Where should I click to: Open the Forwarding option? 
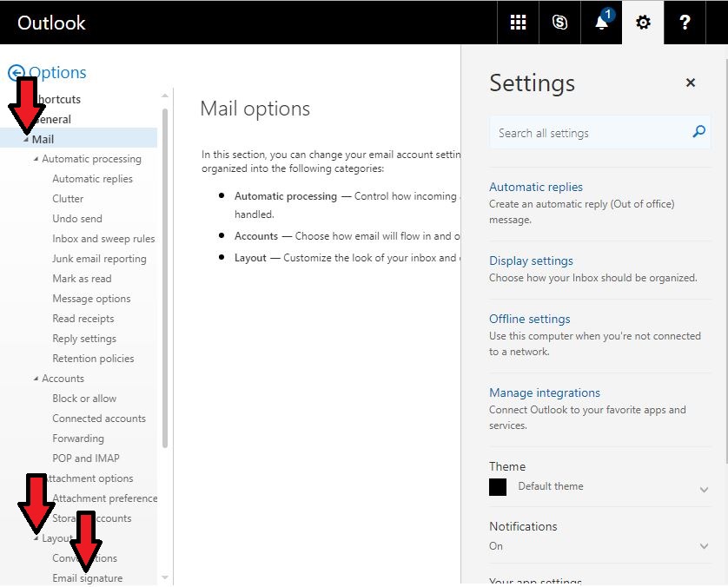coord(78,439)
